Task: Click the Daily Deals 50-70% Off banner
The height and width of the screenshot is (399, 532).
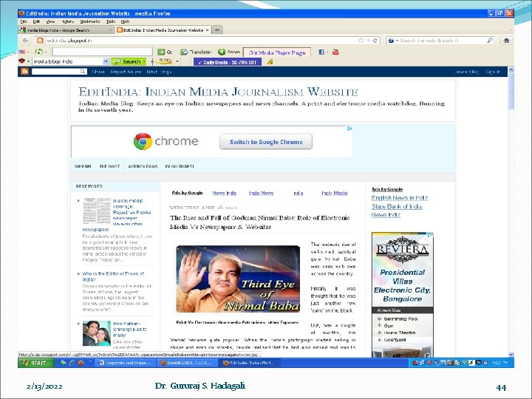Action: tap(228, 62)
